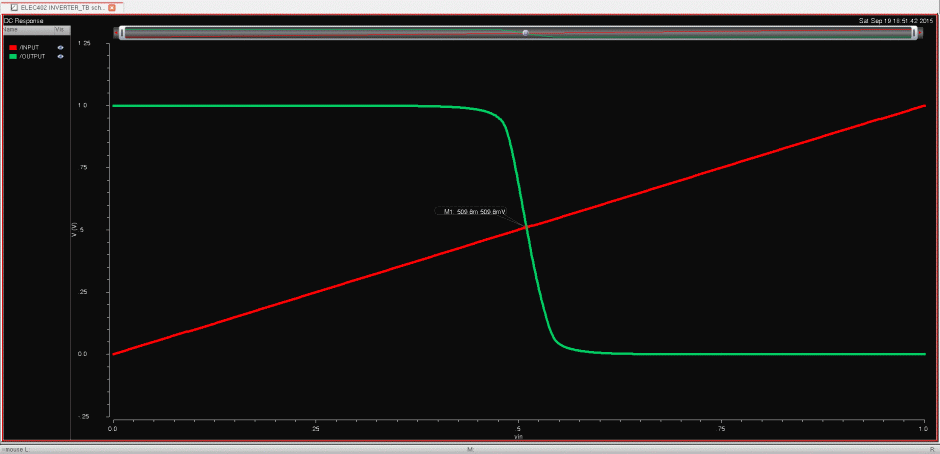This screenshot has width=940, height=454.
Task: Click the vin x-axis label
Action: 519,437
